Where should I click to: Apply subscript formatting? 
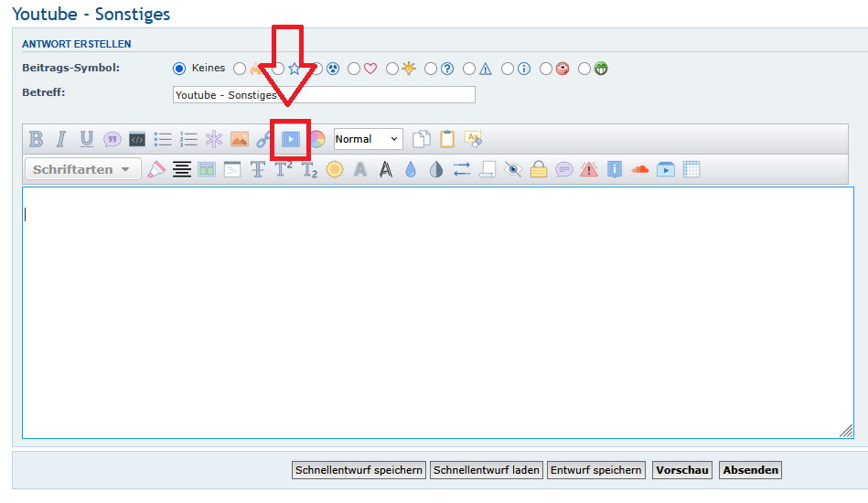tap(309, 170)
